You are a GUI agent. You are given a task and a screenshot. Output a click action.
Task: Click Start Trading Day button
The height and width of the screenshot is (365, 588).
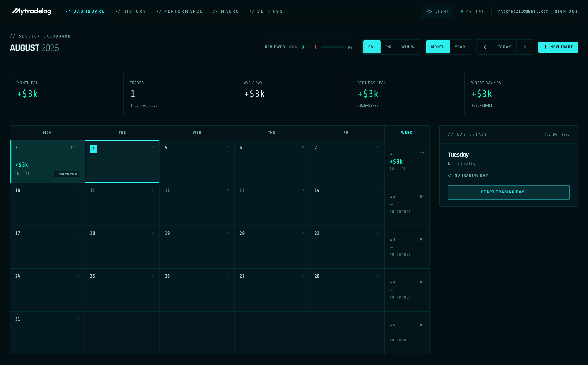(509, 192)
